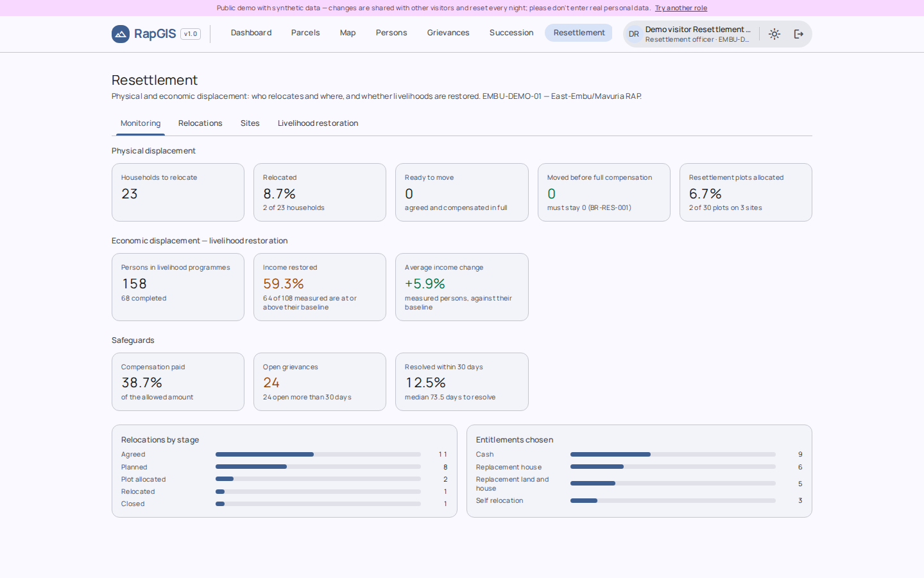Image resolution: width=924 pixels, height=578 pixels.
Task: Click the 'Try another role' link
Action: tap(681, 8)
